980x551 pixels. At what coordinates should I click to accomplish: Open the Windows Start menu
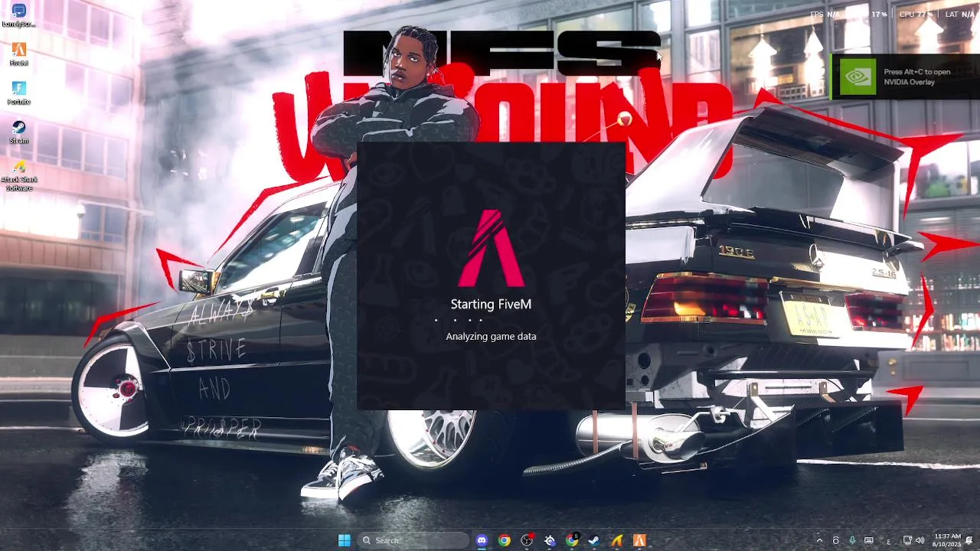344,540
